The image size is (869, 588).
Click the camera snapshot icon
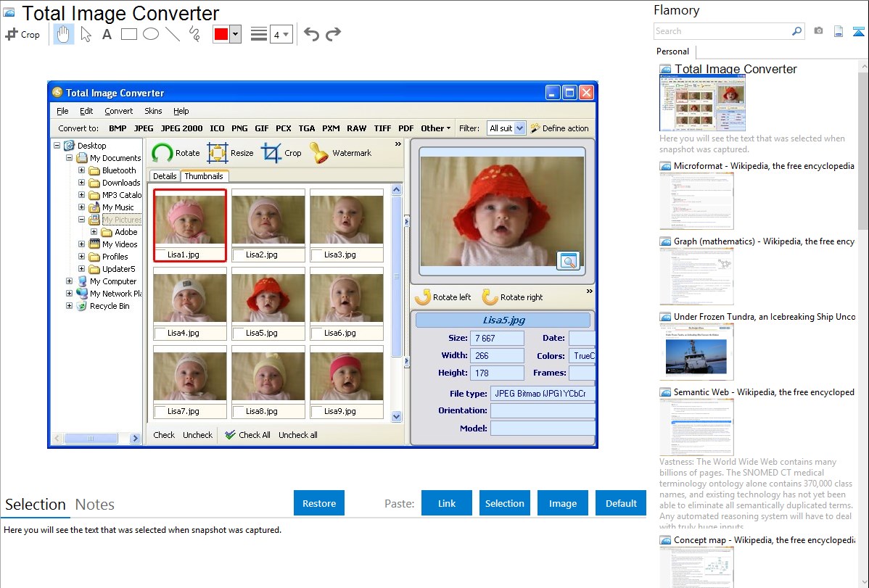pyautogui.click(x=818, y=31)
